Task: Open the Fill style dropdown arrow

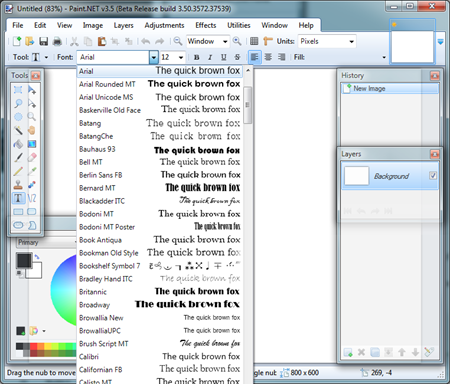Action: click(x=384, y=57)
